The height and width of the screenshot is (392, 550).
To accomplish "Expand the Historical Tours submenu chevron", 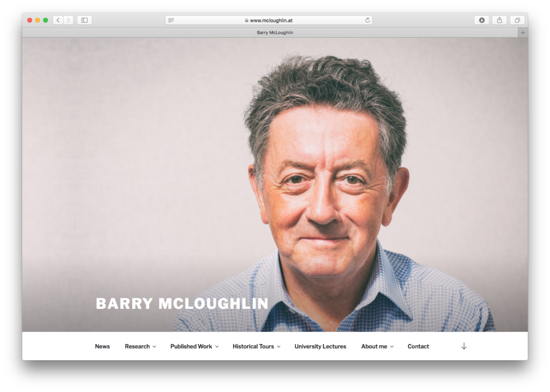I will 279,347.
